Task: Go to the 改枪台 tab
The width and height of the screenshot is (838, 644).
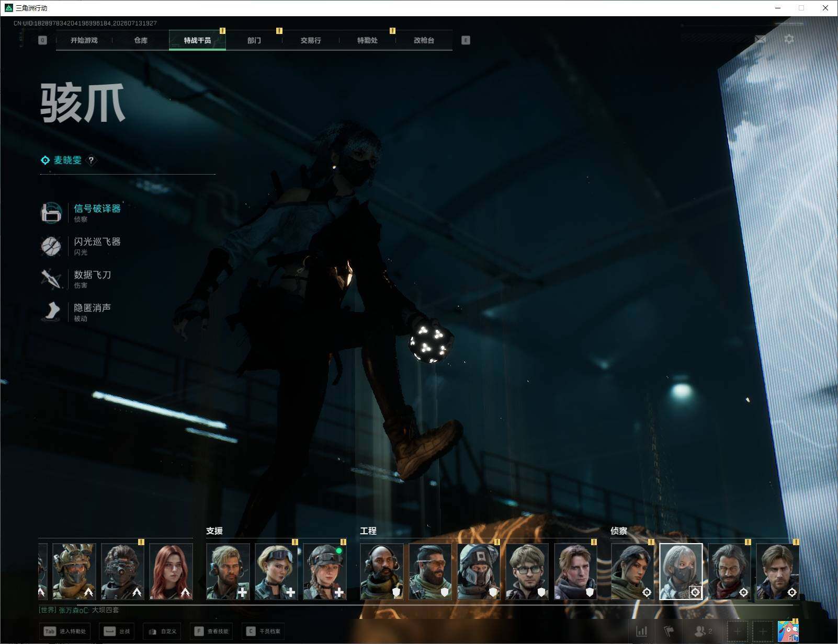Action: pos(424,40)
